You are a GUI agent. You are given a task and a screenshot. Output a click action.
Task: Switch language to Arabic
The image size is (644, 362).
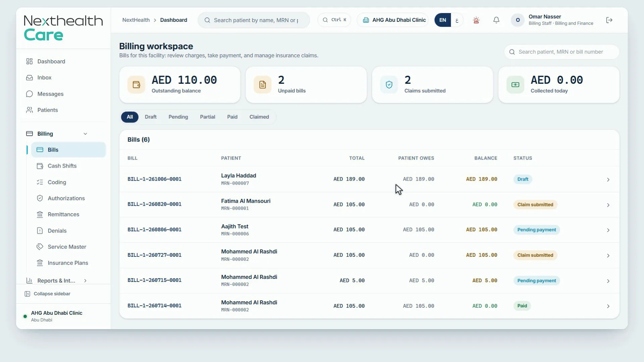[457, 20]
